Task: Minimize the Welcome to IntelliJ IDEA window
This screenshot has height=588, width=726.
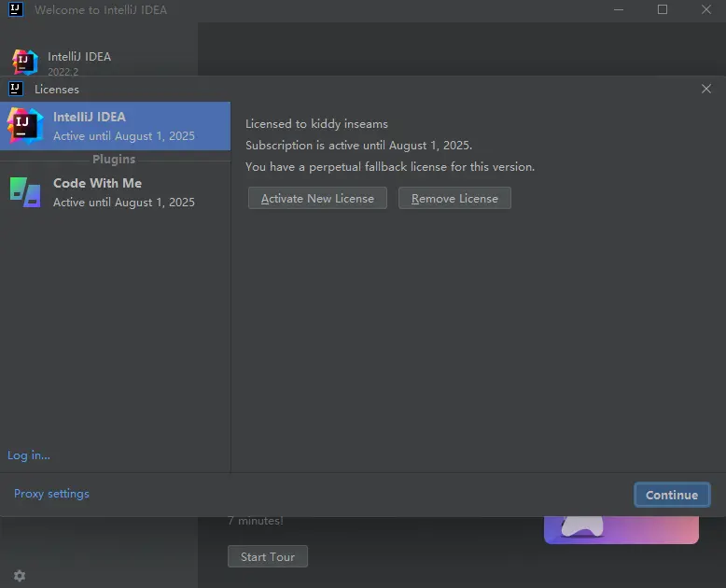Action: [x=619, y=10]
